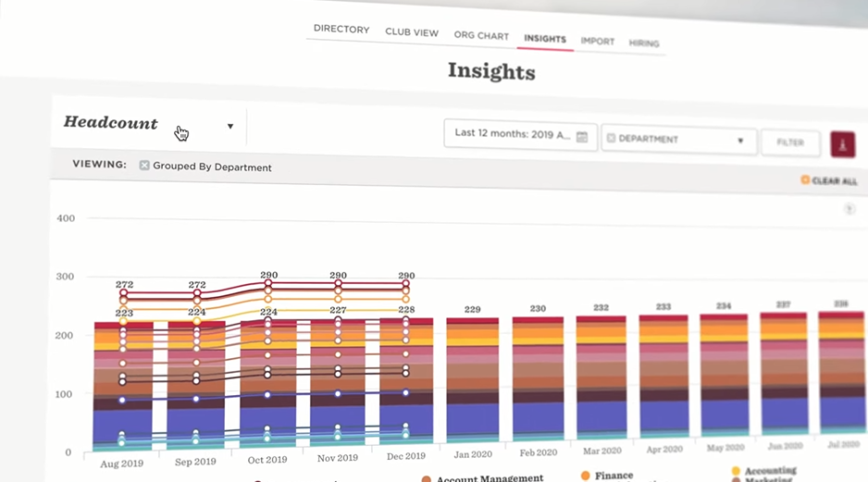Go to the Import tab

(597, 42)
